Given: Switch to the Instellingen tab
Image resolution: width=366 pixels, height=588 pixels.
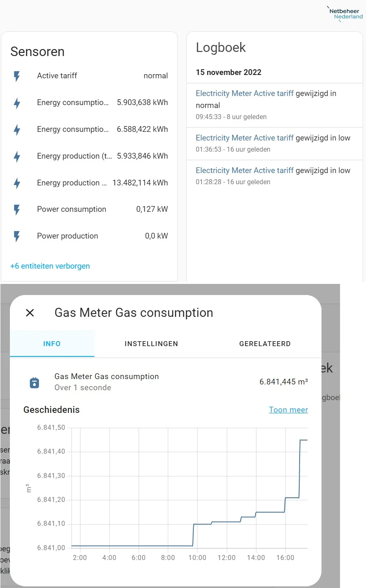Looking at the screenshot, I should [x=151, y=344].
